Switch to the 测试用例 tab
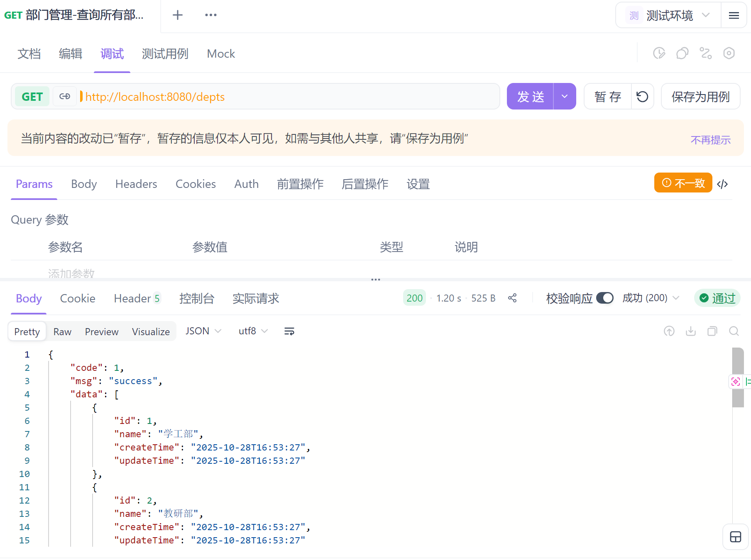The image size is (751, 560). (165, 54)
